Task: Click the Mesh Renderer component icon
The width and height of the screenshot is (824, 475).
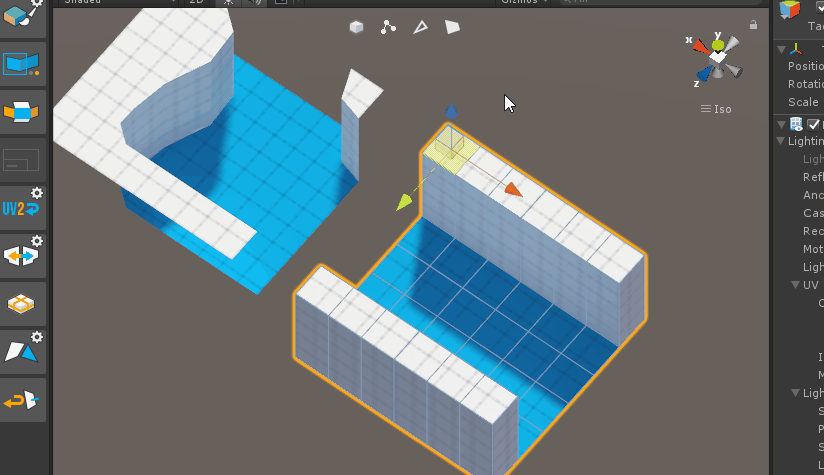Action: point(796,124)
